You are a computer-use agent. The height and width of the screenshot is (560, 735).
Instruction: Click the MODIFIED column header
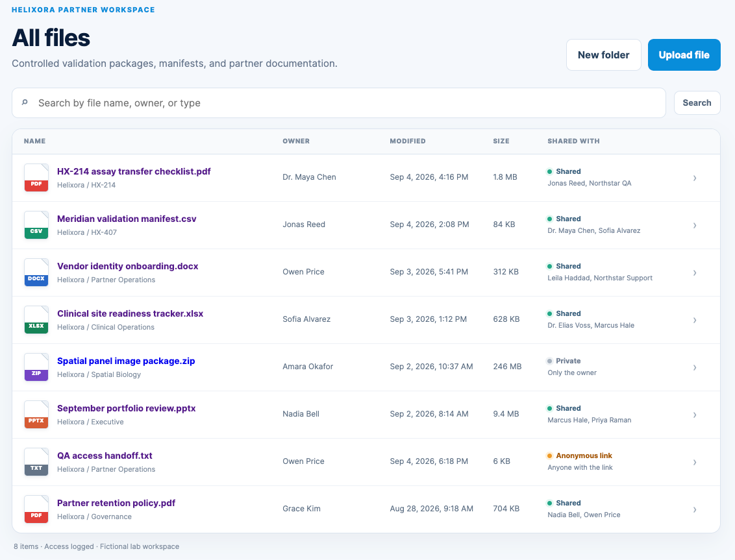tap(408, 141)
